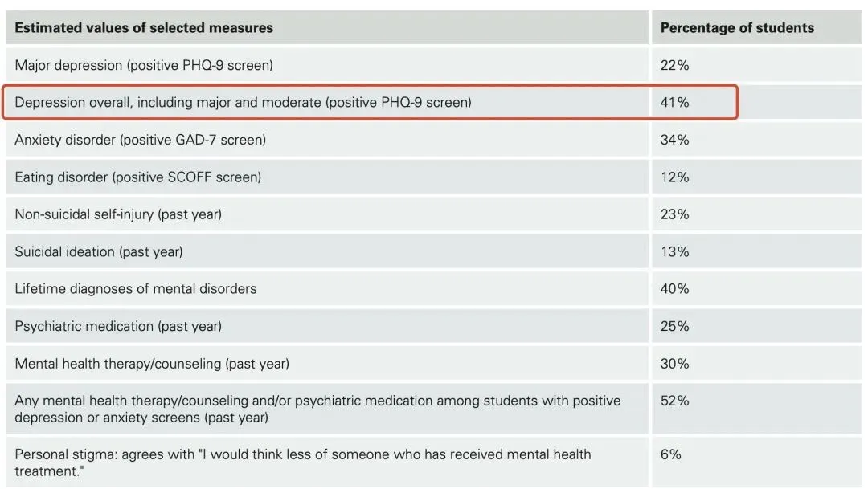Select the Personal stigma statement row
This screenshot has width=868, height=489.
(x=302, y=463)
